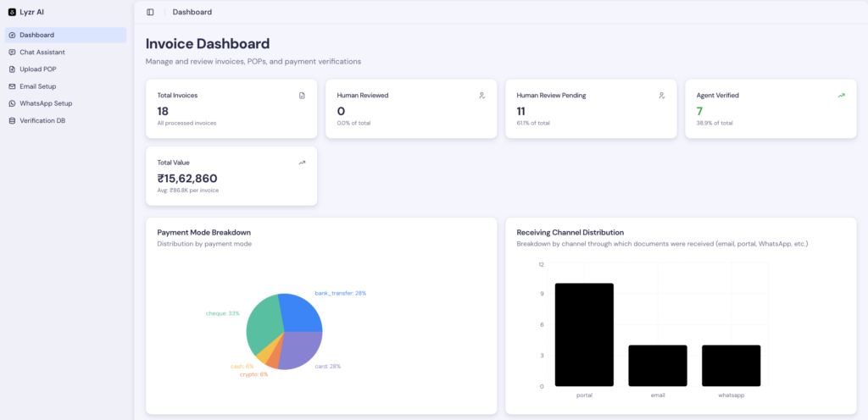
Task: Click the Dashboard gauge icon in sidebar
Action: pos(12,35)
